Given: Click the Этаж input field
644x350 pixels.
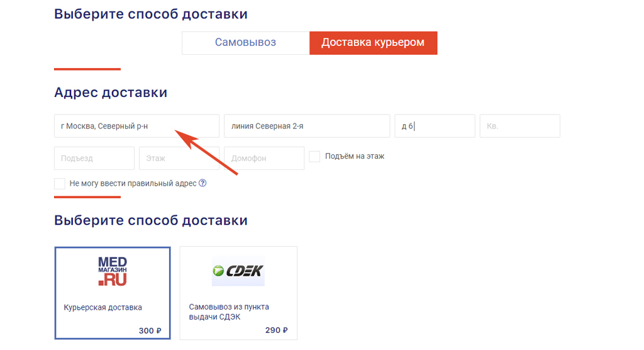Looking at the screenshot, I should point(179,158).
